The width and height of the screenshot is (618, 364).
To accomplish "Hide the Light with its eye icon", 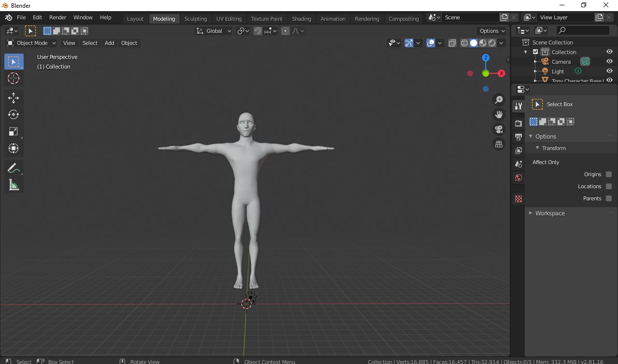I will (609, 71).
